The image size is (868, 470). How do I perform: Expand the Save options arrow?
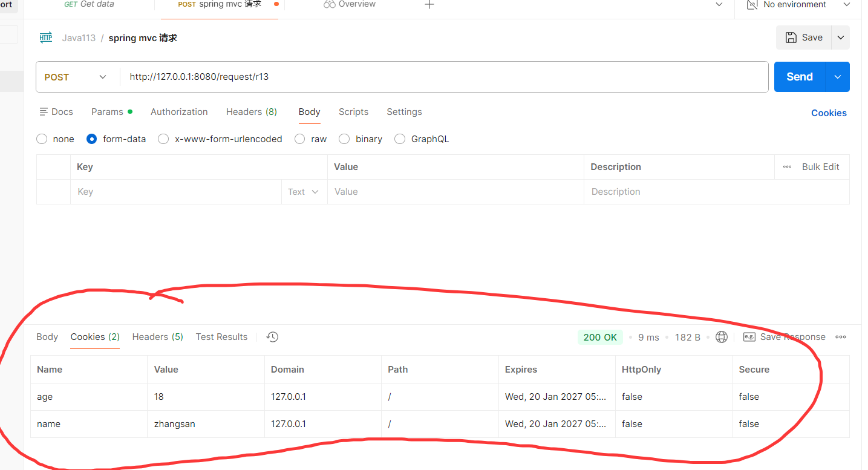[x=841, y=38]
